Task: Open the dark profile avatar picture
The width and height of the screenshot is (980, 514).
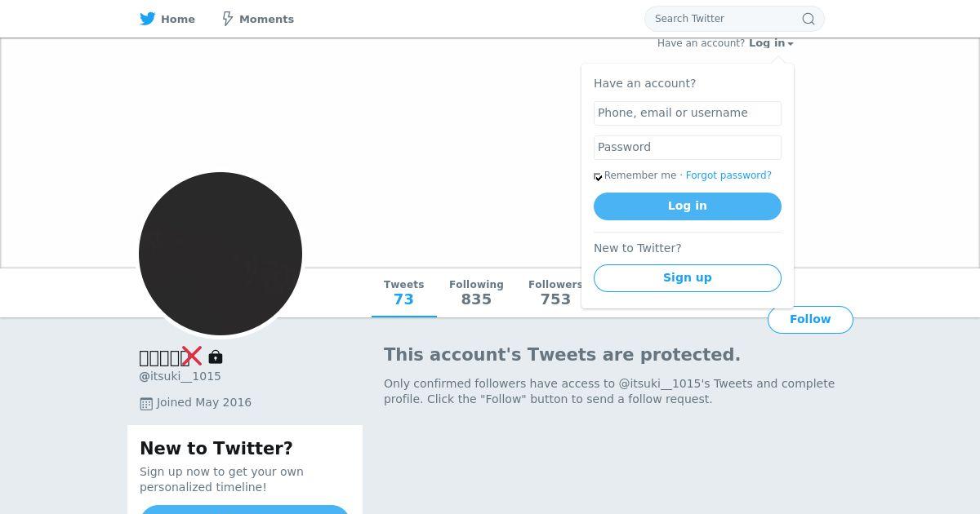Action: tap(220, 253)
